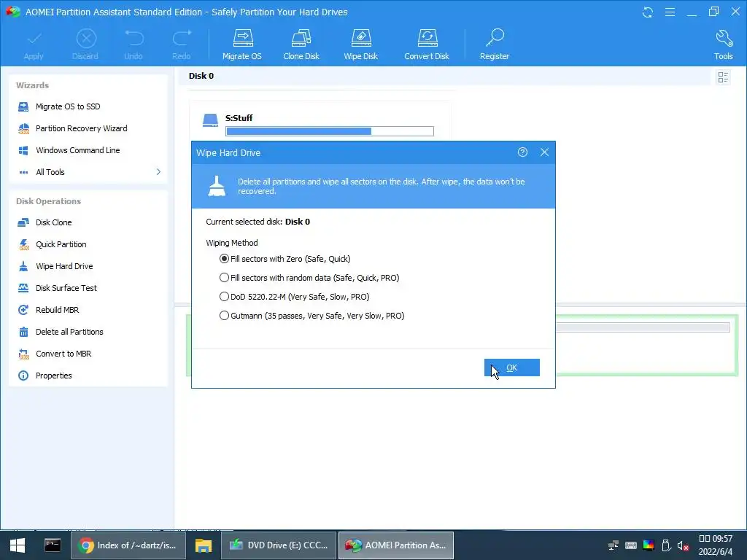Switch to DVD Drive (E:) taskbar window
The image size is (747, 560).
click(x=279, y=545)
